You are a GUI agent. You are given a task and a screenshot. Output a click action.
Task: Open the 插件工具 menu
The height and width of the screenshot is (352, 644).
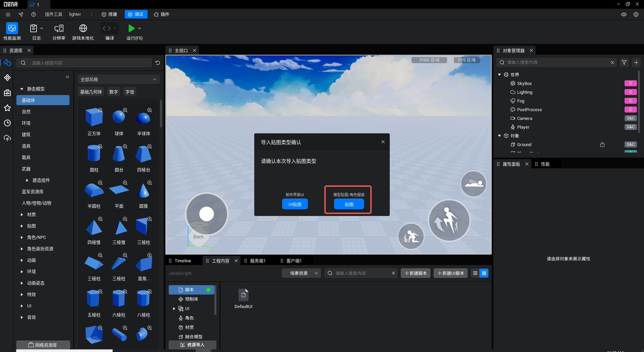click(x=54, y=14)
